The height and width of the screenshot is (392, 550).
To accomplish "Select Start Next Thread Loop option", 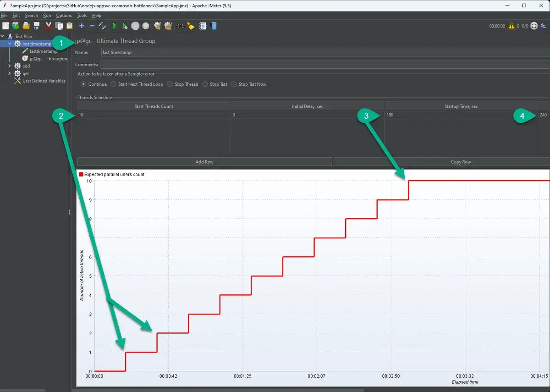I will pyautogui.click(x=113, y=84).
